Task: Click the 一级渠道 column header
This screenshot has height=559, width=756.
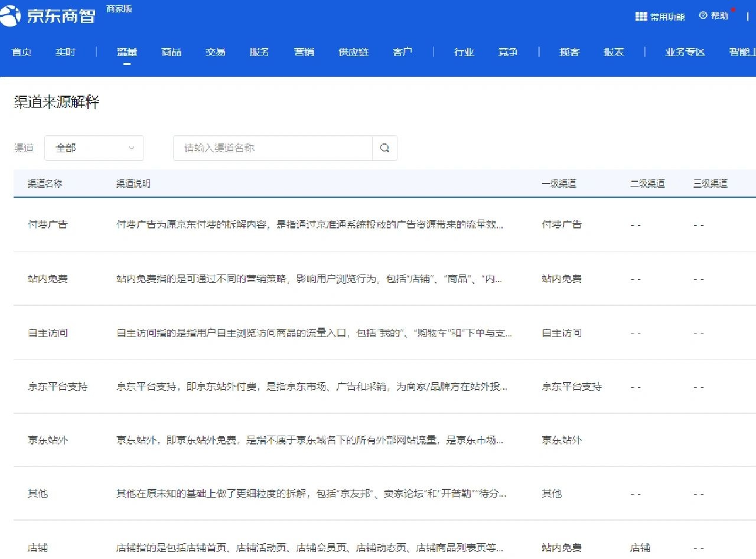Action: (x=559, y=184)
